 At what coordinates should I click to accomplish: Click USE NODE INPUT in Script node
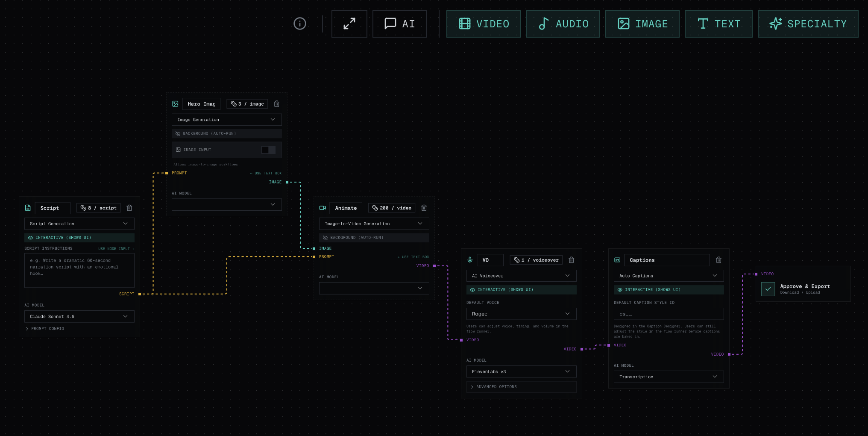pos(116,249)
